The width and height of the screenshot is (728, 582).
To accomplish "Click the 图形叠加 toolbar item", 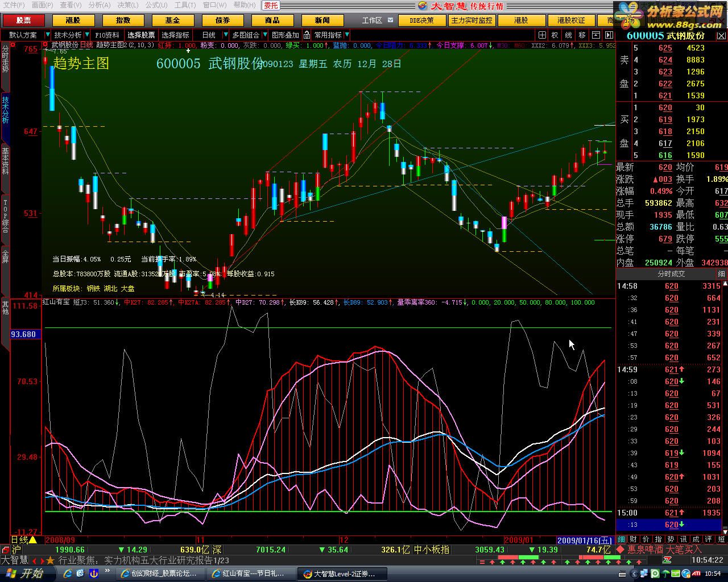I will 286,35.
